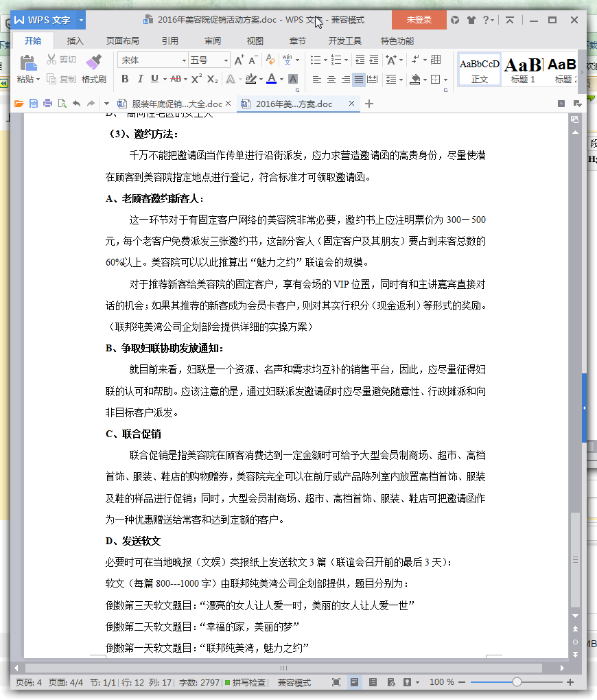Expand the WPS 文字 application menu arrow
The width and height of the screenshot is (597, 700).
tap(81, 20)
